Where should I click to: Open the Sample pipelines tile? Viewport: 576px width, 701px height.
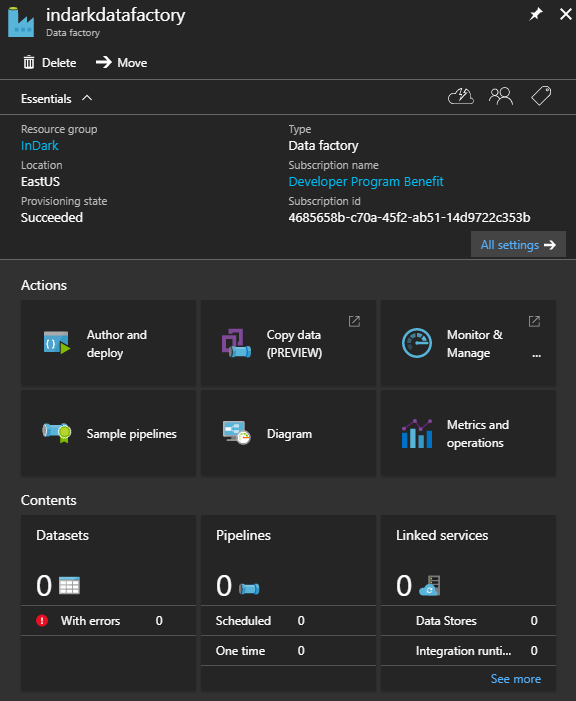coord(108,433)
